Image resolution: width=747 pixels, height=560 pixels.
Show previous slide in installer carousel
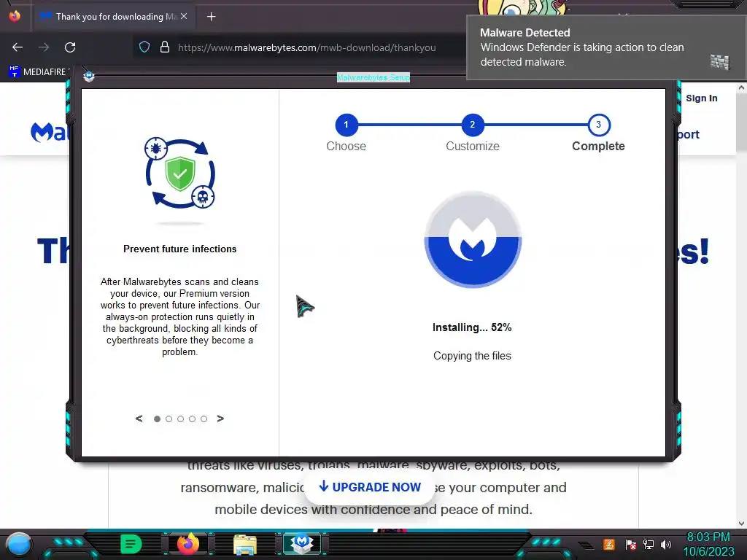coord(139,419)
